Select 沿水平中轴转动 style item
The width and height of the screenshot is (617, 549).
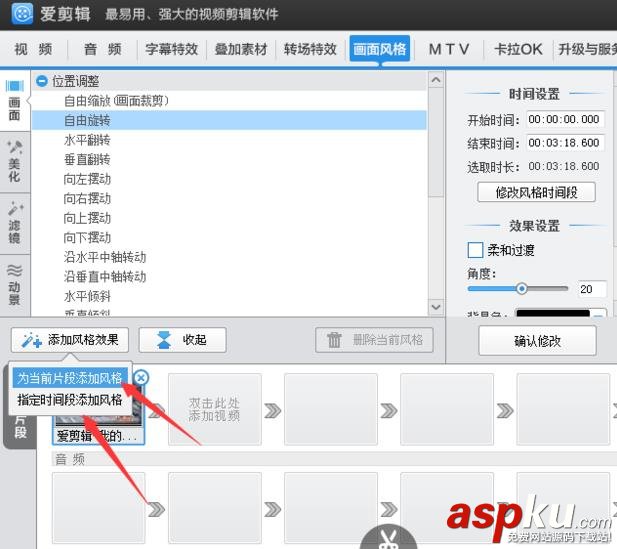click(x=229, y=257)
